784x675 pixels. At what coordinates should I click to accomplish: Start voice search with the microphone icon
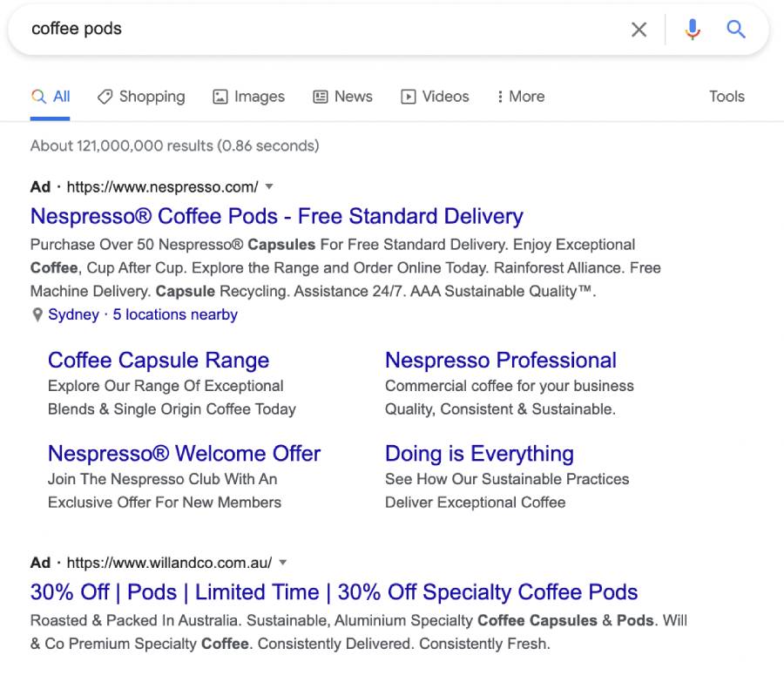[x=692, y=30]
